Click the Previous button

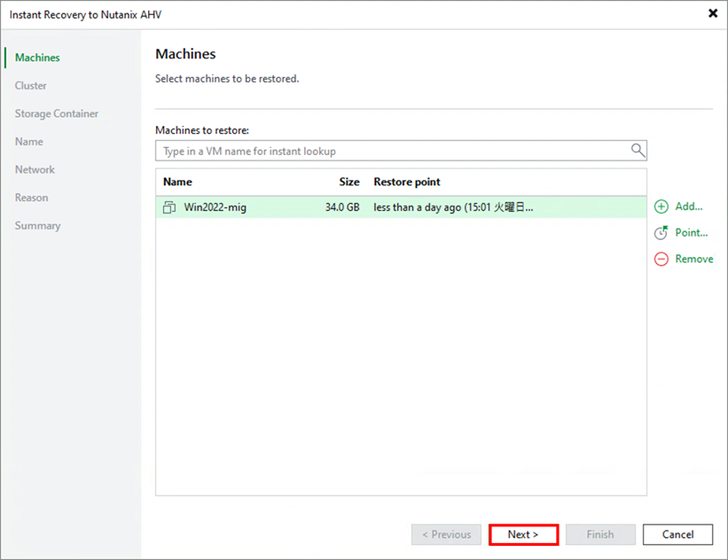click(x=446, y=534)
